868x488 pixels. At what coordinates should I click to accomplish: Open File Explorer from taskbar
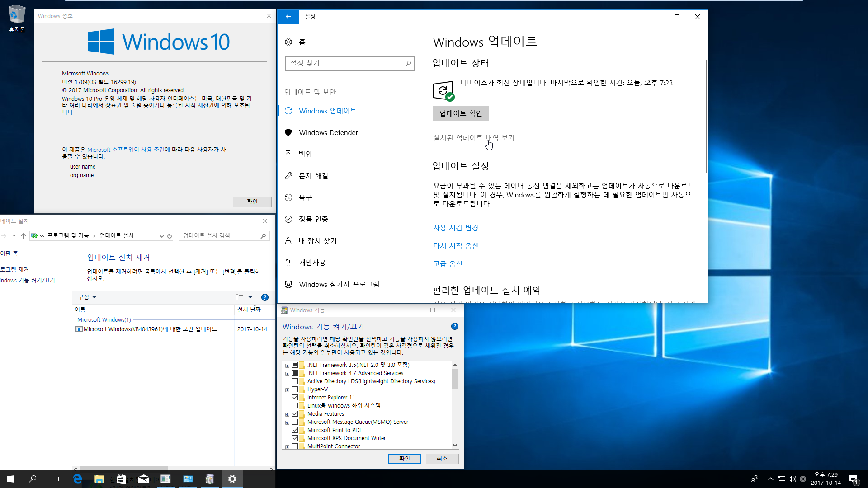(x=99, y=479)
